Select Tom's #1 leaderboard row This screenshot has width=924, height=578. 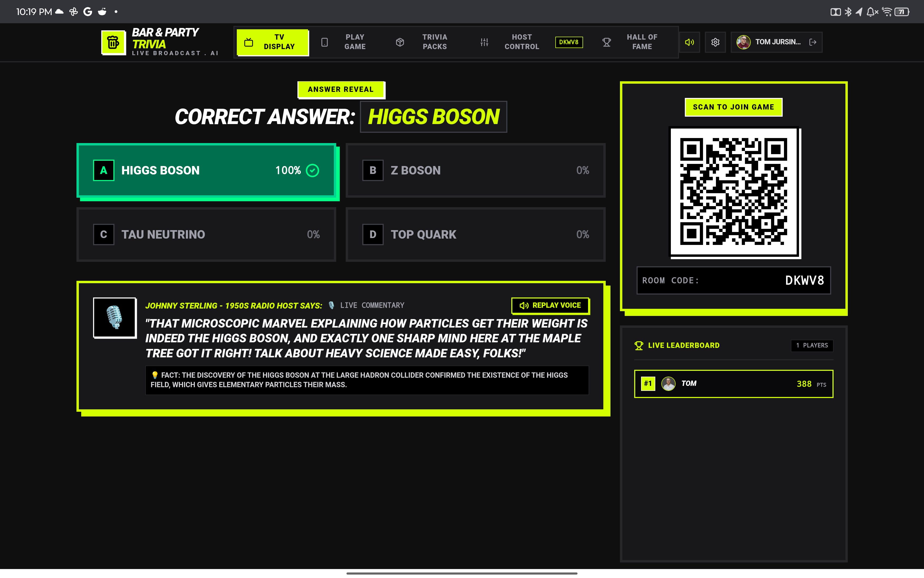733,384
